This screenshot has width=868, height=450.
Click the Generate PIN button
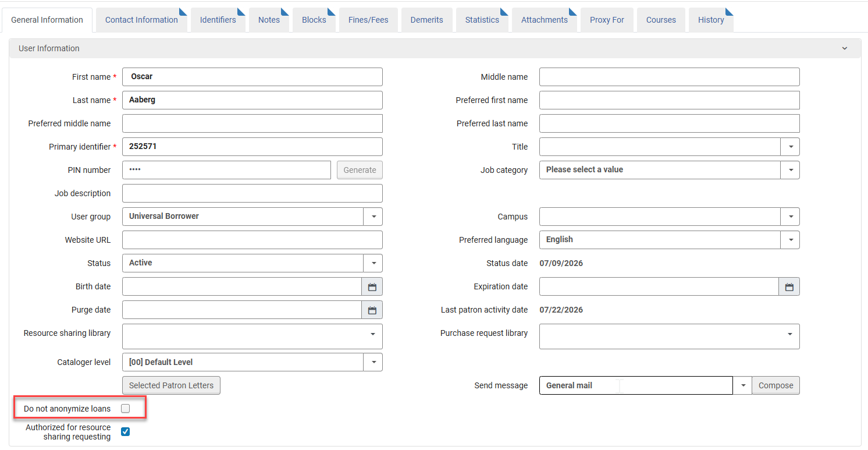pyautogui.click(x=360, y=170)
